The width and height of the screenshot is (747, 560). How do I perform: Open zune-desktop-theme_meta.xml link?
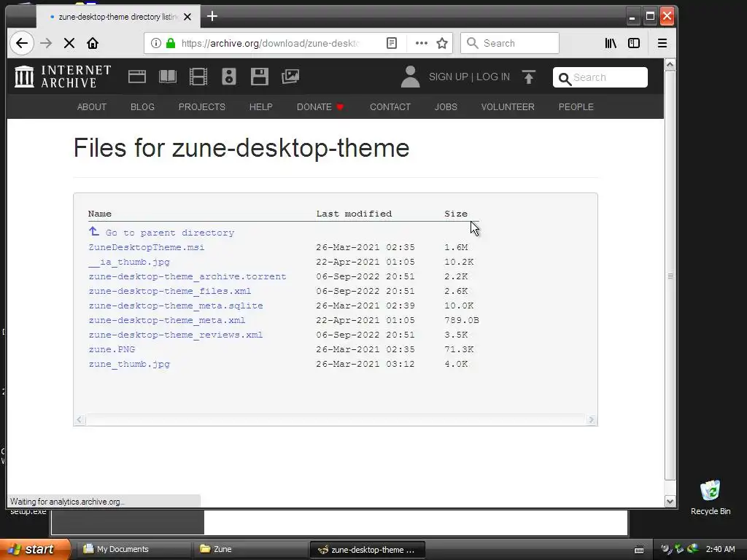coord(167,321)
